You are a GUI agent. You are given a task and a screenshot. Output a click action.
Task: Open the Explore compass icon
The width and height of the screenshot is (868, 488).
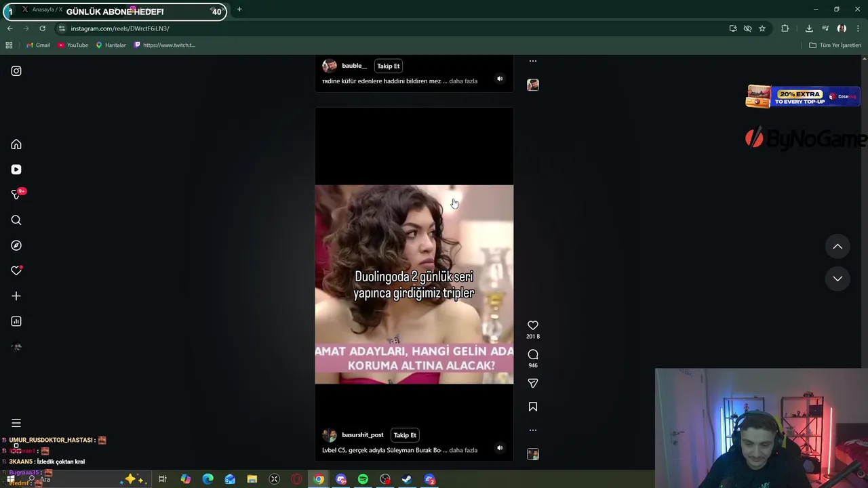(x=16, y=245)
